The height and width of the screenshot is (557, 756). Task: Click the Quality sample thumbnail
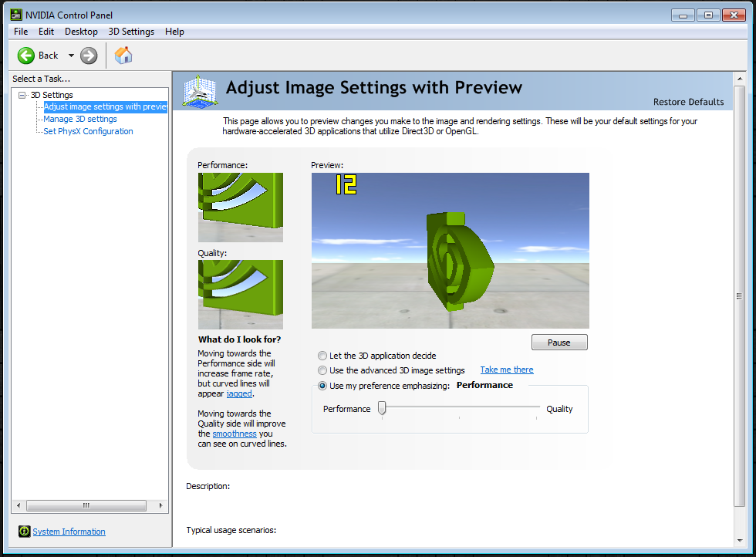pos(241,295)
